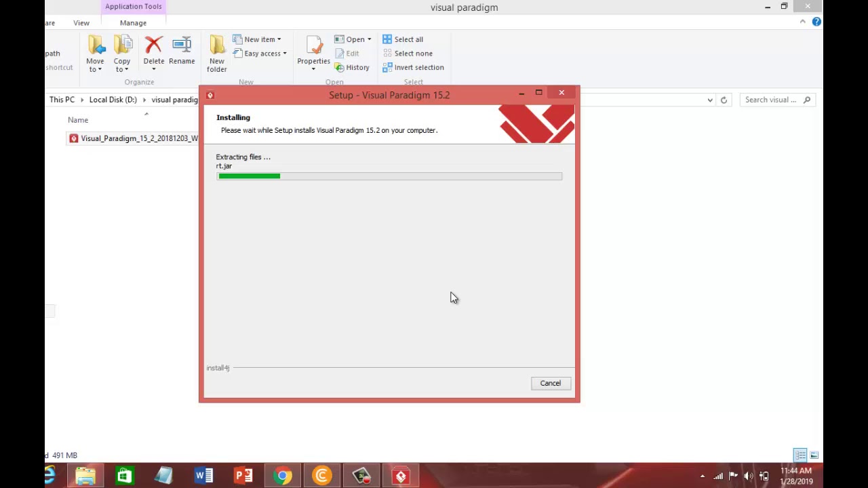This screenshot has width=868, height=488.
Task: Expand the Delete dropdown arrow
Action: click(x=153, y=69)
